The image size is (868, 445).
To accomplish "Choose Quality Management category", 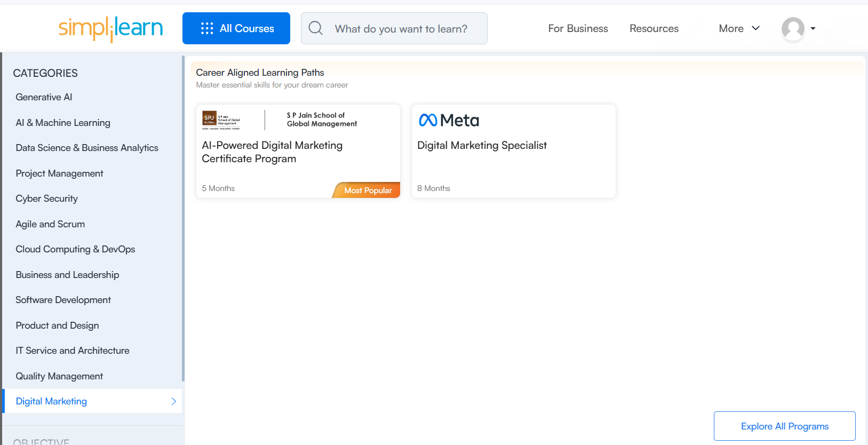I will 59,376.
